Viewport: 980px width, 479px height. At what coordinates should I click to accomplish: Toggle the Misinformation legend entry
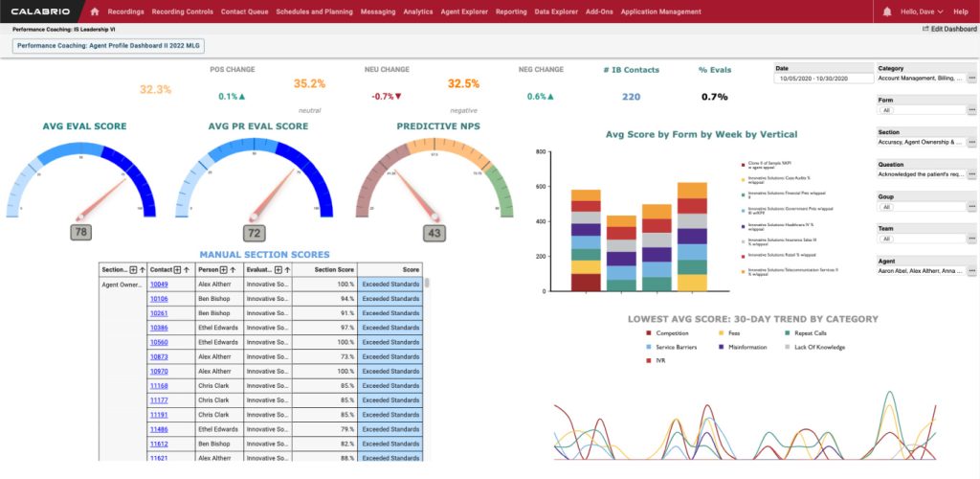click(x=746, y=347)
